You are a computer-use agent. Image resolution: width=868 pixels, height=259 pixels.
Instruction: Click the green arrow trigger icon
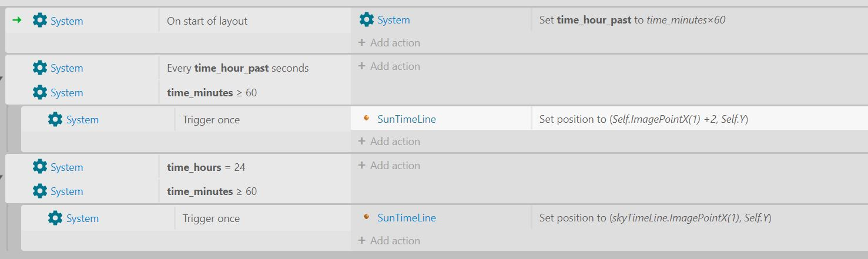pos(17,21)
